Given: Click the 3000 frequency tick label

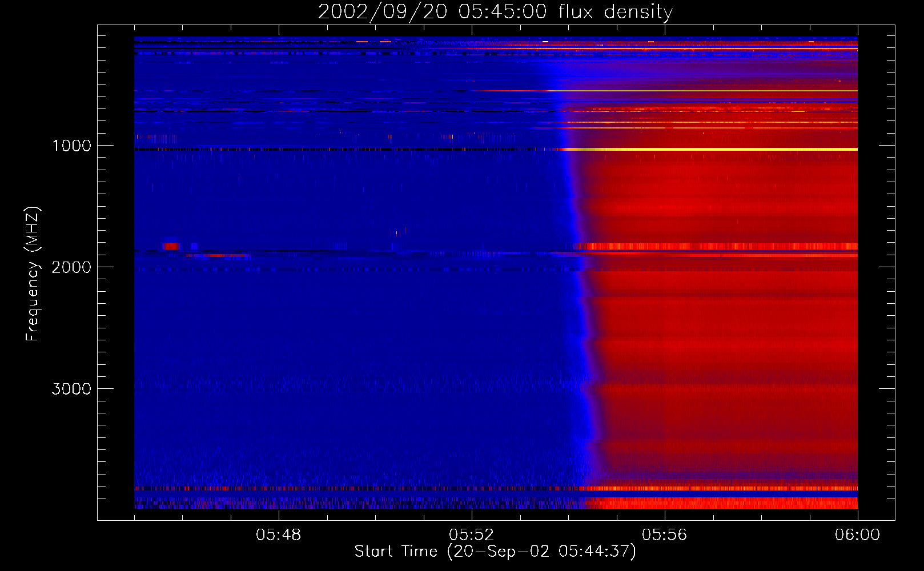Looking at the screenshot, I should (71, 389).
